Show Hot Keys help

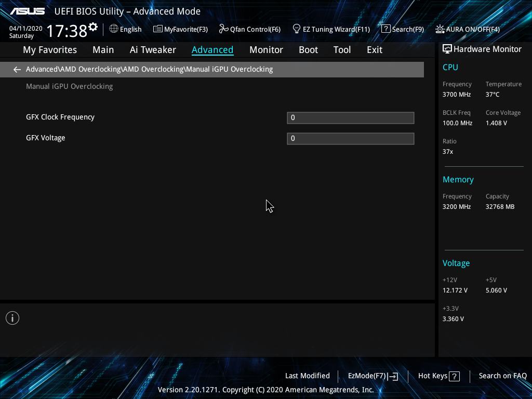433,376
